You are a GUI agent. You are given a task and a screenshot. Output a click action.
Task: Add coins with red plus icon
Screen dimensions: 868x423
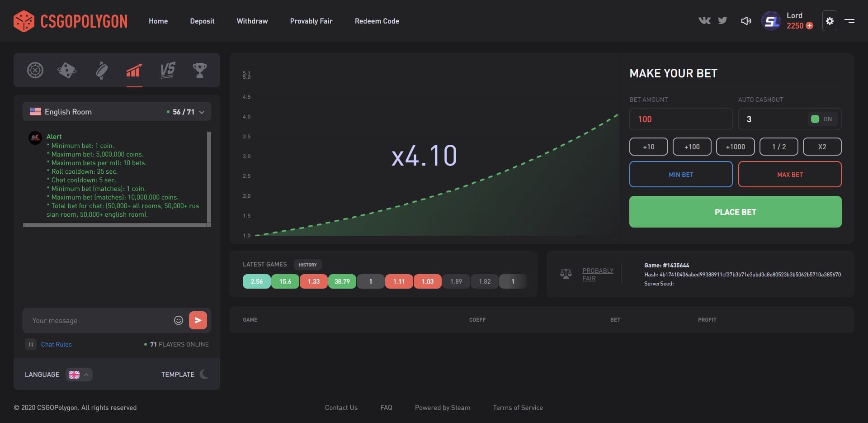810,26
